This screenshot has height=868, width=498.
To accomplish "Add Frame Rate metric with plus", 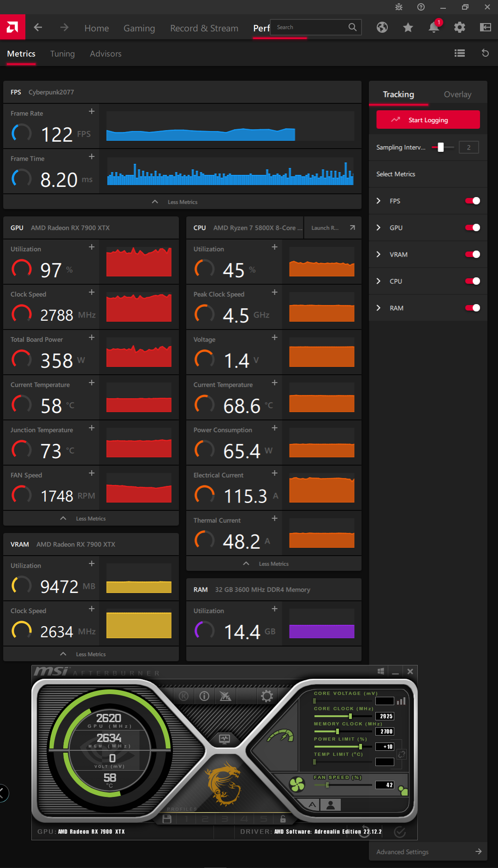I will [x=92, y=111].
